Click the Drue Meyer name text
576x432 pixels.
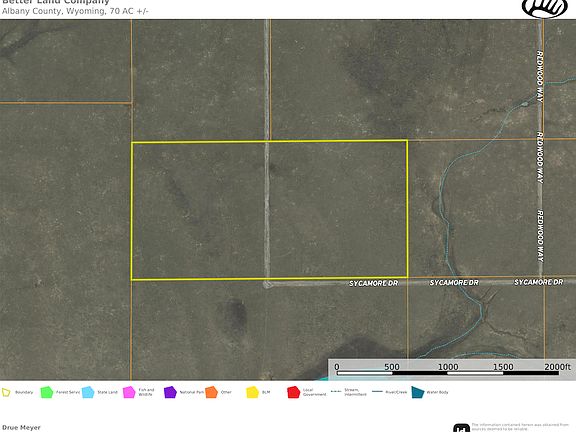point(21,428)
